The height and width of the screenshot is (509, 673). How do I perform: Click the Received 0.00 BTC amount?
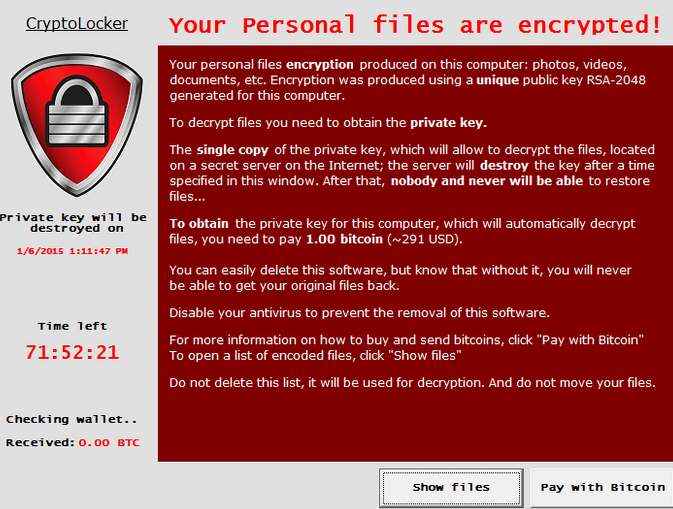point(109,442)
